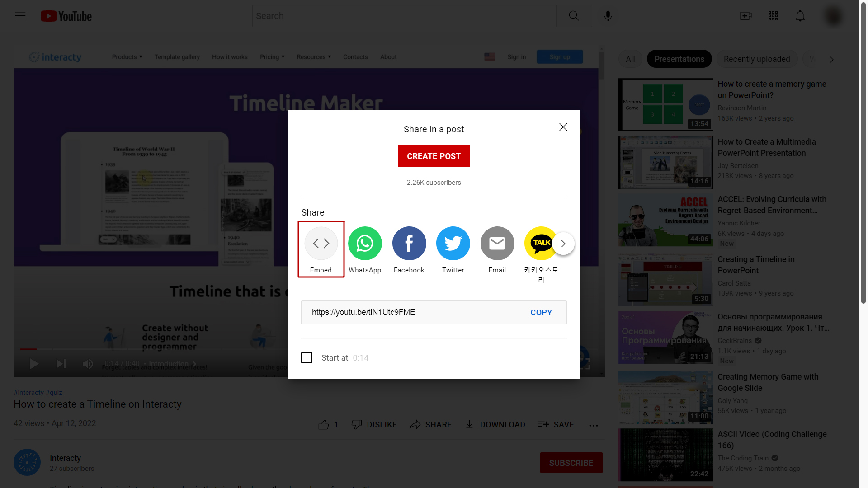
Task: Enable Start at 0:14 checkbox
Action: pos(307,357)
